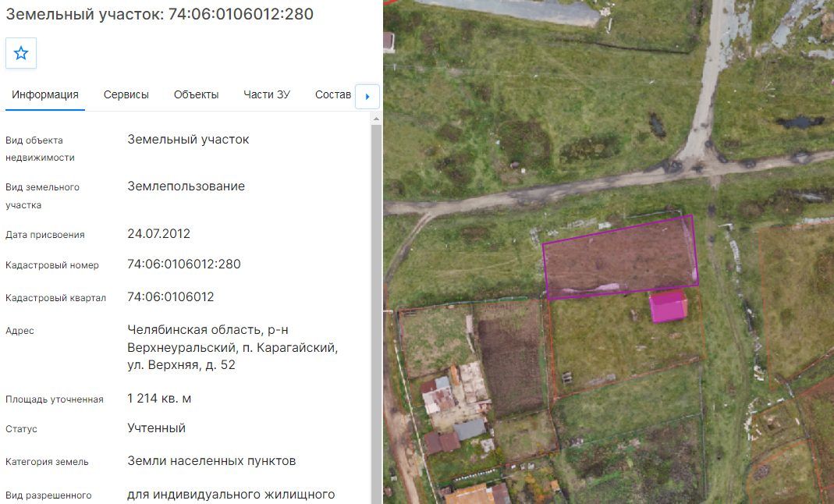The height and width of the screenshot is (504, 834).
Task: Click the cadastral quarter value 74:06:0106012
Action: tap(171, 296)
